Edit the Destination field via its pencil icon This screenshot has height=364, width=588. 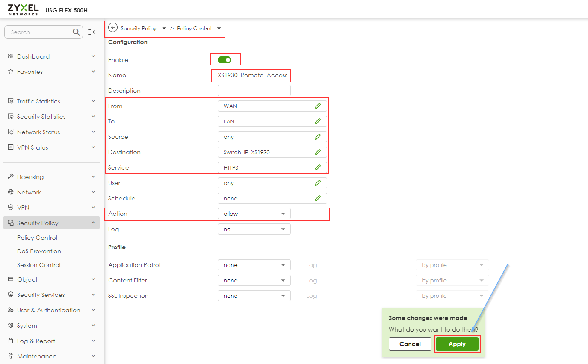pos(318,152)
